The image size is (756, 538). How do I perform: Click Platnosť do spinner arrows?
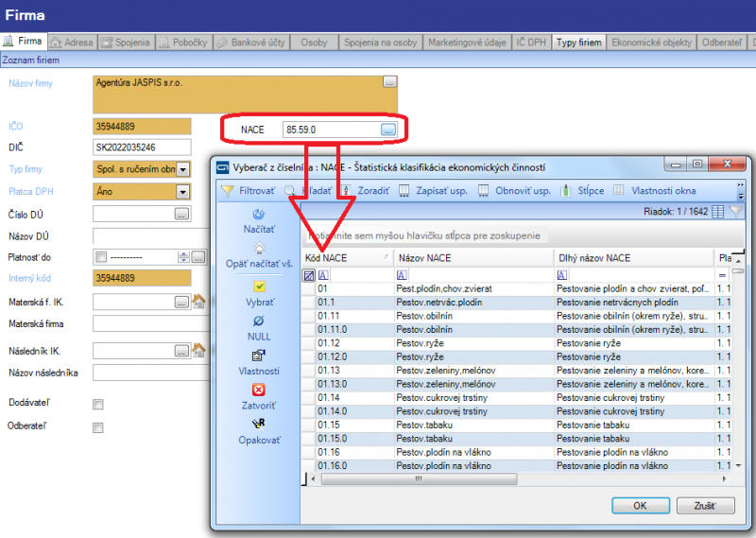(x=183, y=257)
